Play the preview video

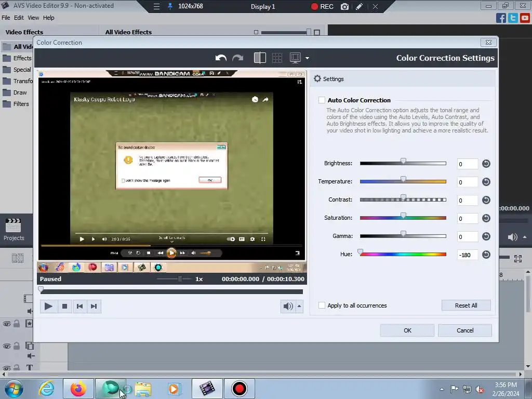48,307
